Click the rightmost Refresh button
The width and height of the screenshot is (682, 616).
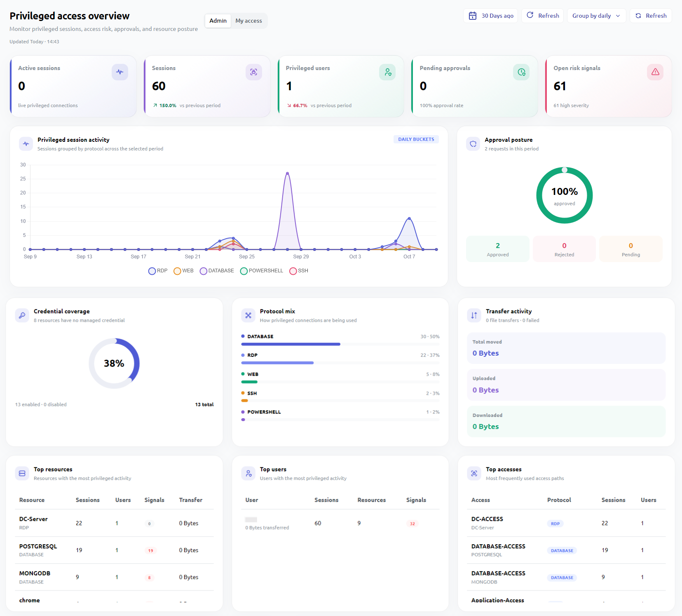651,16
